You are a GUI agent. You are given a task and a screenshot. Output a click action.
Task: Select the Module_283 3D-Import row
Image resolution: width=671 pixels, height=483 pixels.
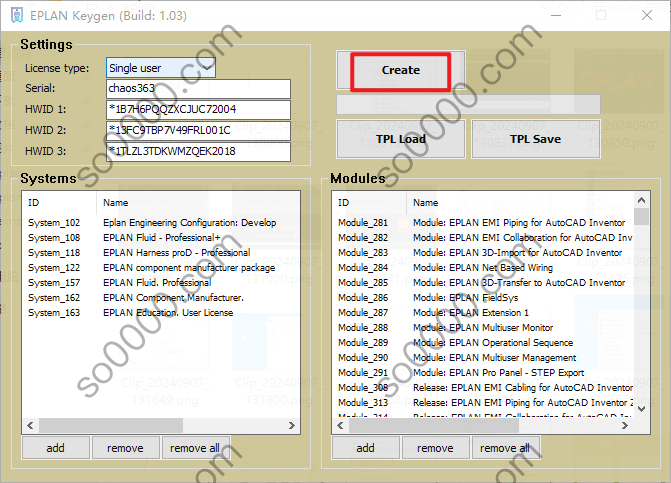click(x=483, y=253)
